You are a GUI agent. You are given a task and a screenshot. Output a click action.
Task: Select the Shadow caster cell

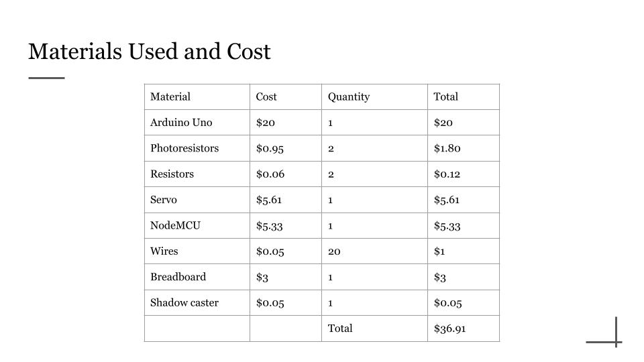(197, 303)
